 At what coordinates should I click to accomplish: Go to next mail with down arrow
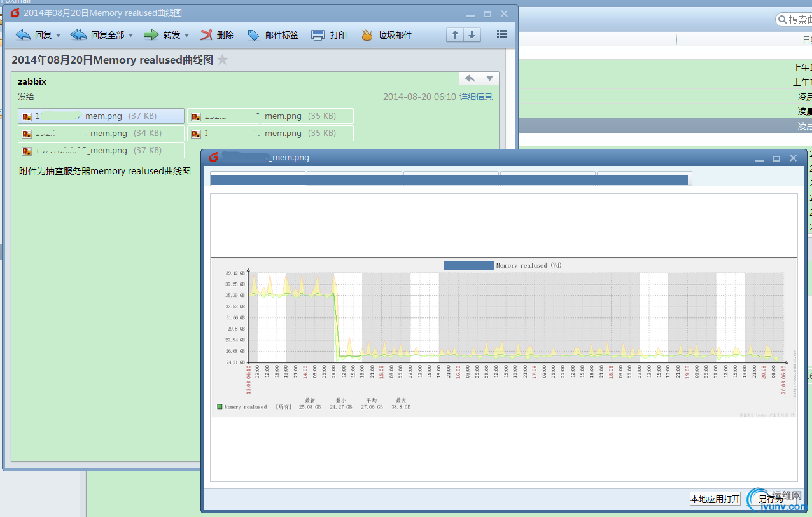[472, 35]
